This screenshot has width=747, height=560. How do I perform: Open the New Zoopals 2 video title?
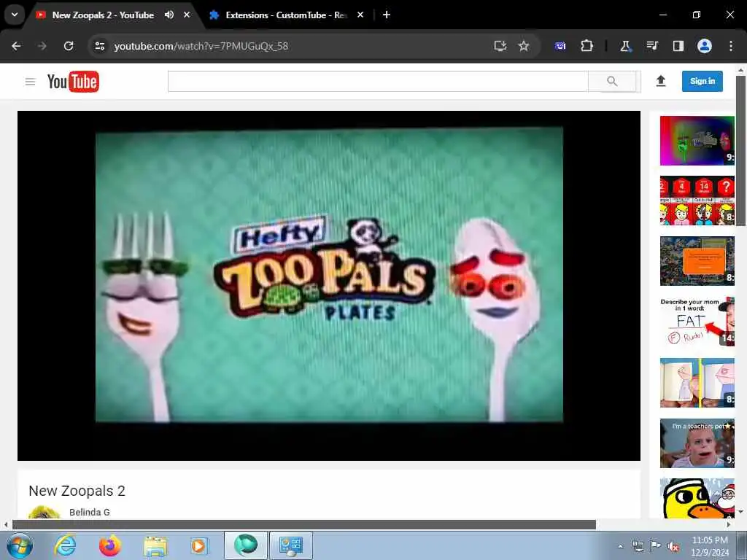[77, 491]
